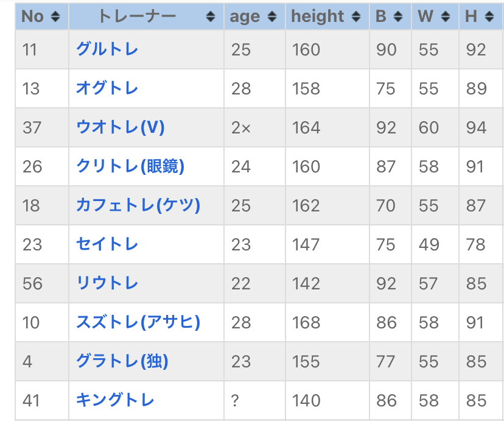
Task: Open the キングトレ link
Action: [x=115, y=400]
